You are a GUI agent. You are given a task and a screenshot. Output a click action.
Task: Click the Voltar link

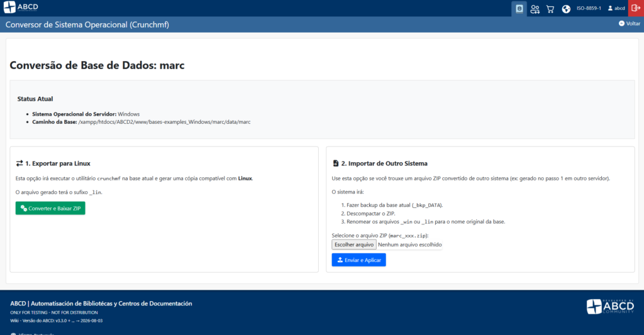click(633, 23)
